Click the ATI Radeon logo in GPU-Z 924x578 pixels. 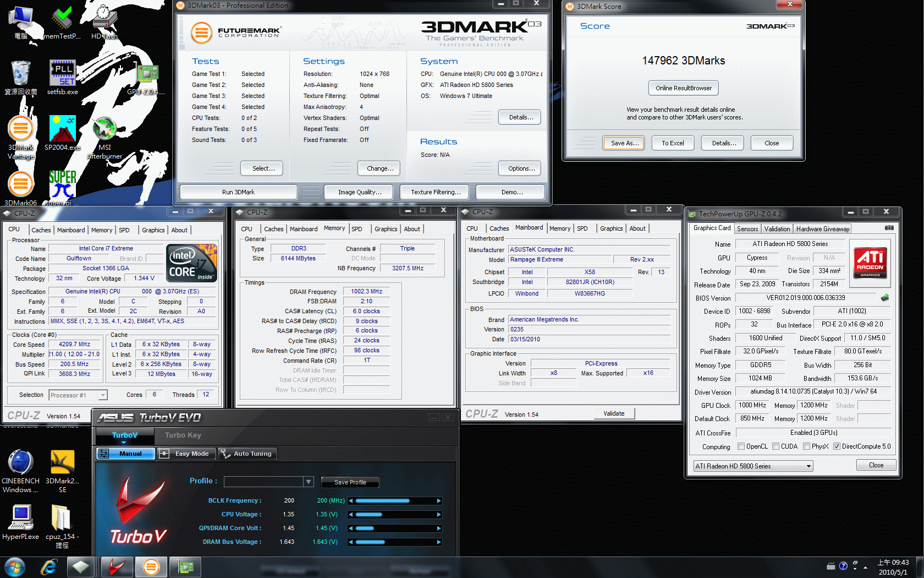pos(870,262)
